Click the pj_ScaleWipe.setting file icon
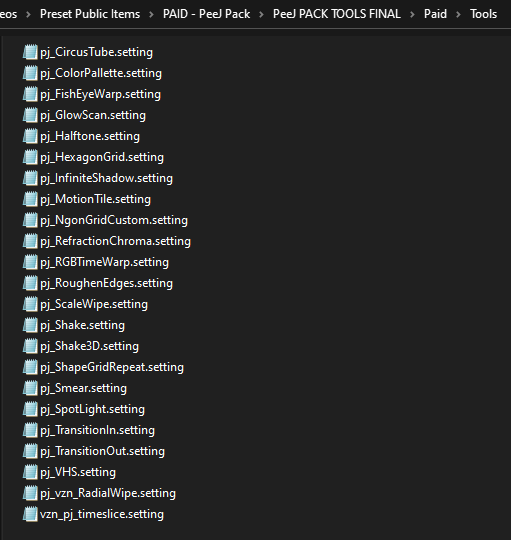Viewport: 511px width, 540px height. pos(30,304)
